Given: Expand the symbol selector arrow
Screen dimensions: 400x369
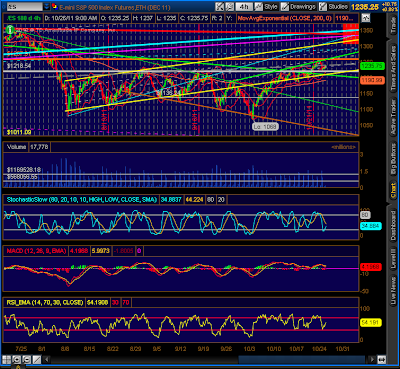Looking at the screenshot, I should click(47, 6).
